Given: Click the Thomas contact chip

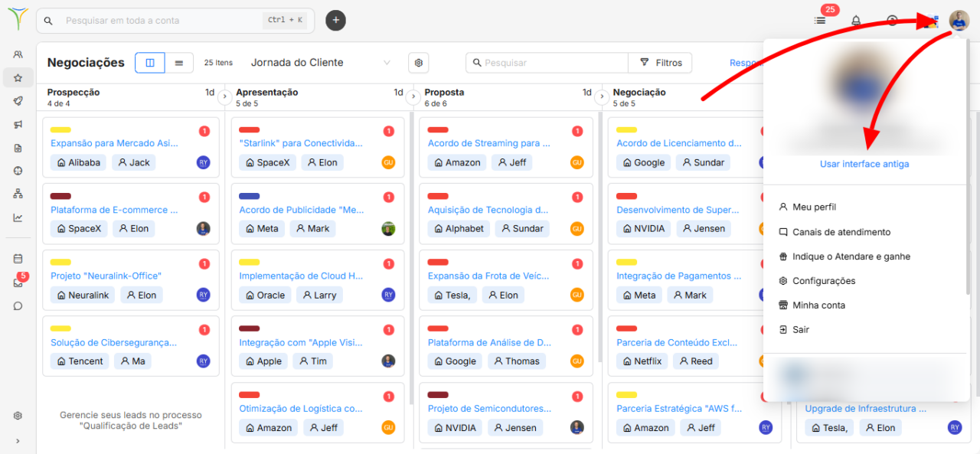Looking at the screenshot, I should 517,361.
